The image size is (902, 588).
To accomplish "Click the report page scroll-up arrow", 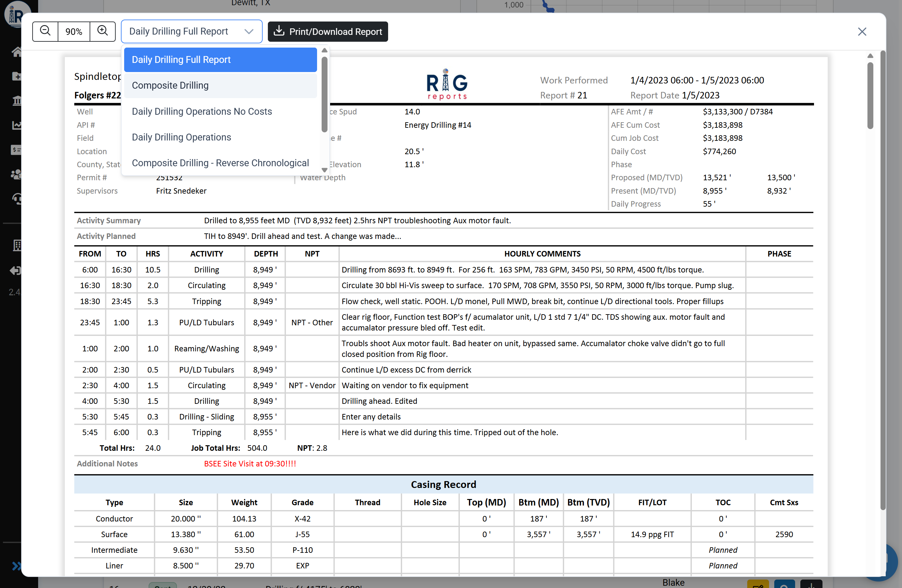I will [870, 56].
